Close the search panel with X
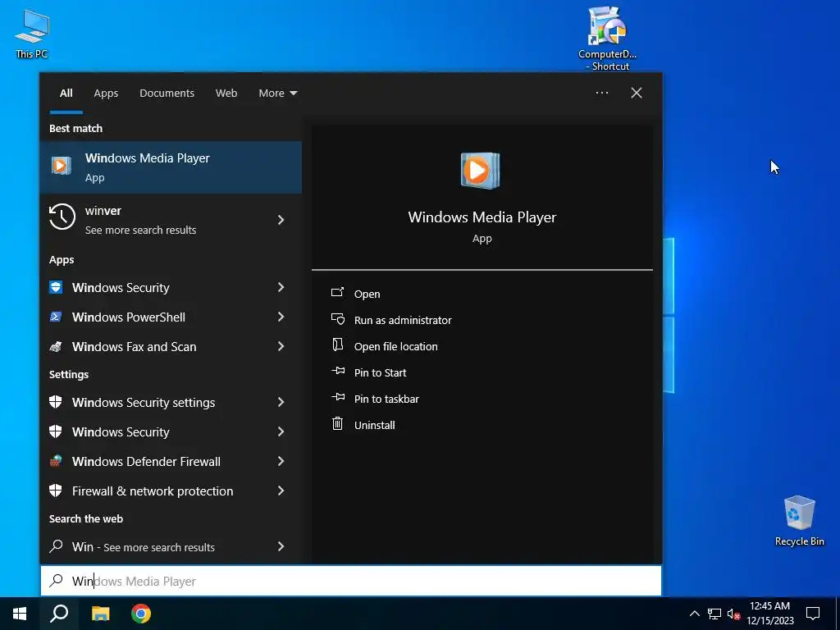The height and width of the screenshot is (630, 840). click(637, 93)
